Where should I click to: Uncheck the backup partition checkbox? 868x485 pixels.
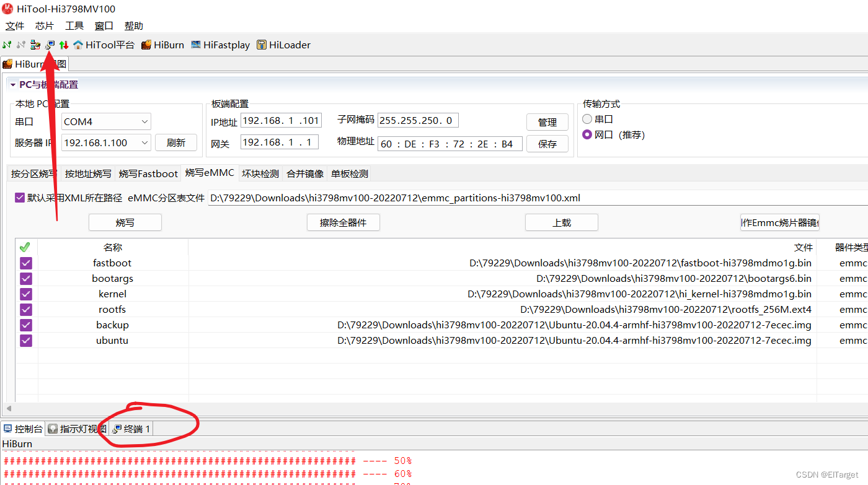tap(25, 325)
